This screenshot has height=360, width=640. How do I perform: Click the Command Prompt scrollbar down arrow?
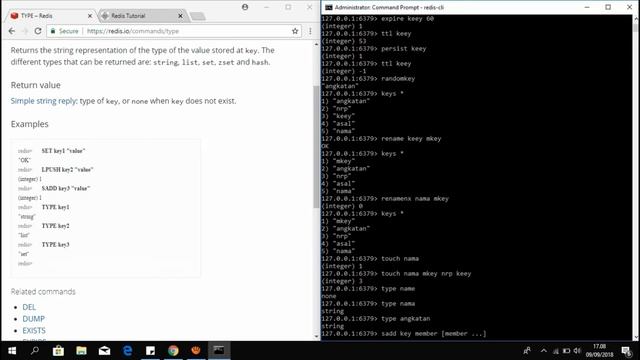click(636, 337)
